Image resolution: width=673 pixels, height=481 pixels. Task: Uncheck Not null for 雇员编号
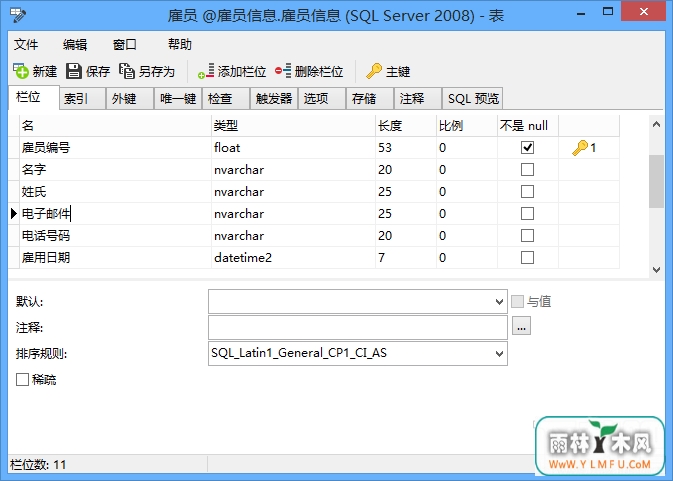527,148
